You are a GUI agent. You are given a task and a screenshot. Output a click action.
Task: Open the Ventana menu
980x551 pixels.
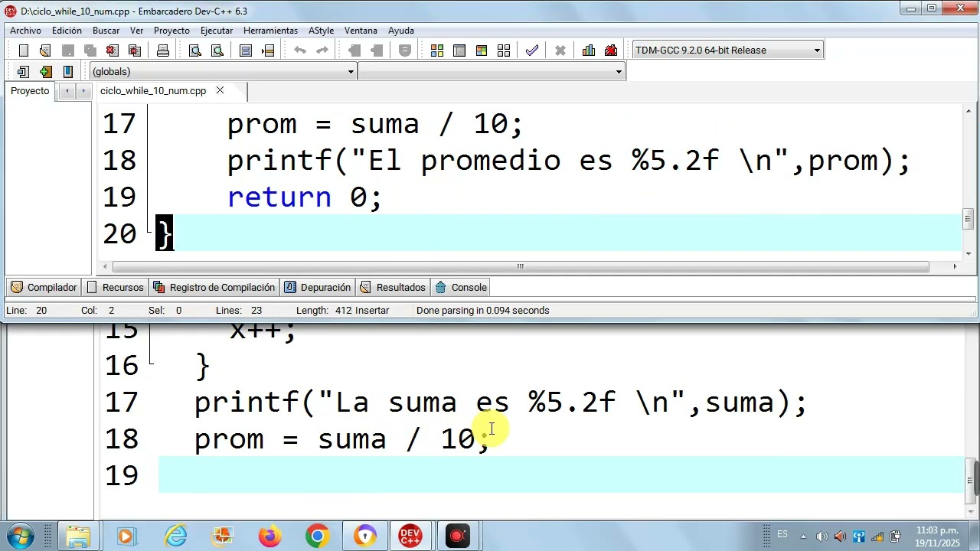pos(361,31)
